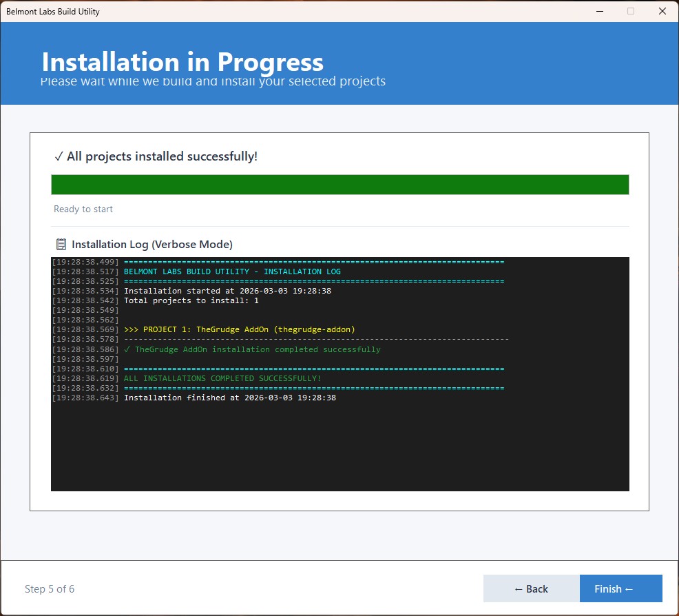The image size is (679, 616).
Task: Click the 'Ready to start' status text
Action: (x=83, y=209)
